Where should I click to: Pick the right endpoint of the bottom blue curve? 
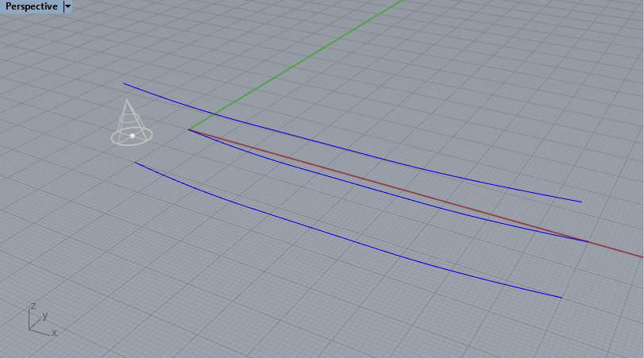(561, 298)
